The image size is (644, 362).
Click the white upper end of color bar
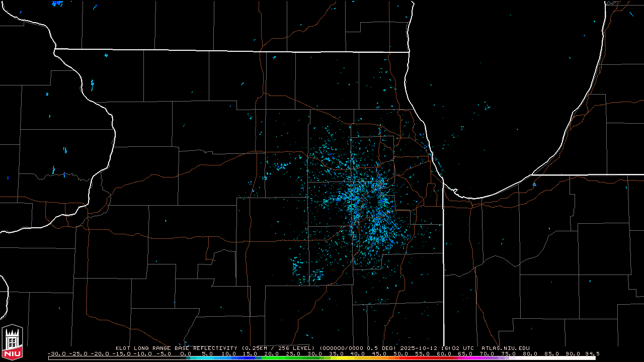tap(553, 358)
